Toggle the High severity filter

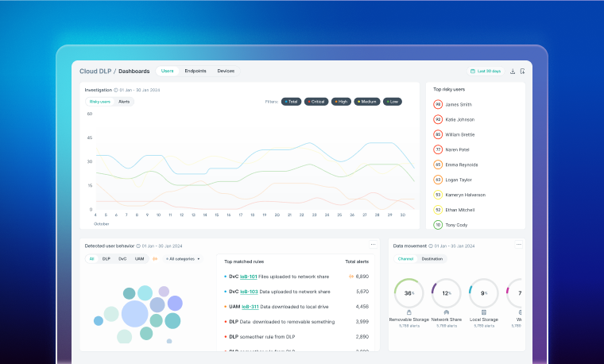342,102
